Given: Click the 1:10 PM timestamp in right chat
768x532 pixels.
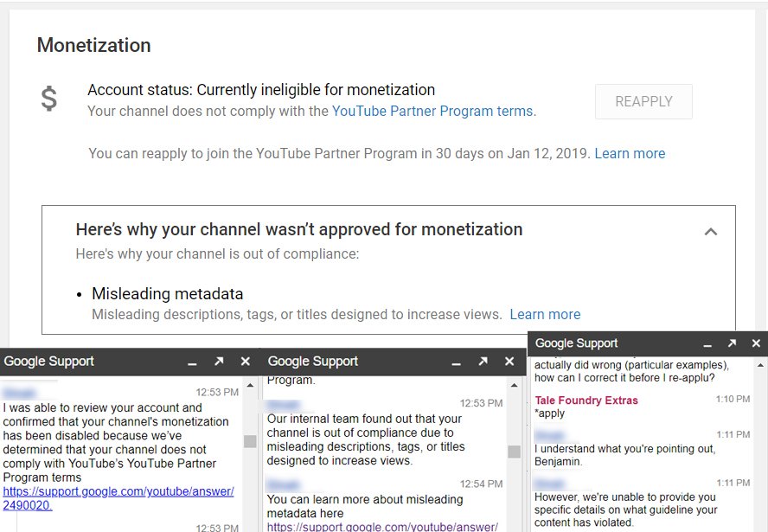Looking at the screenshot, I should pyautogui.click(x=733, y=400).
